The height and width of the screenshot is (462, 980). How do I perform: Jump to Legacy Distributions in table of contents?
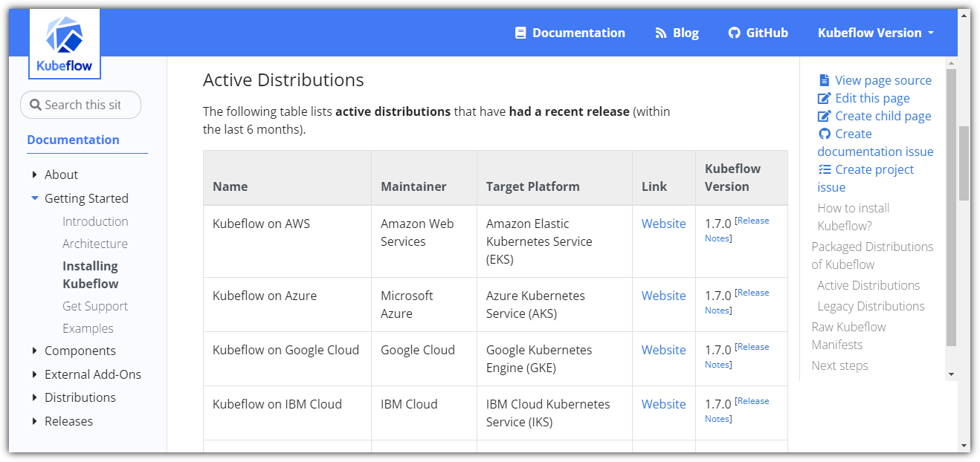871,306
